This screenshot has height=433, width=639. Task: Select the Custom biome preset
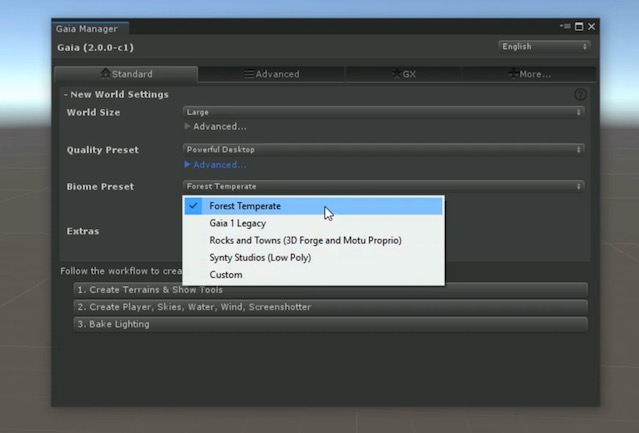pyautogui.click(x=313, y=275)
